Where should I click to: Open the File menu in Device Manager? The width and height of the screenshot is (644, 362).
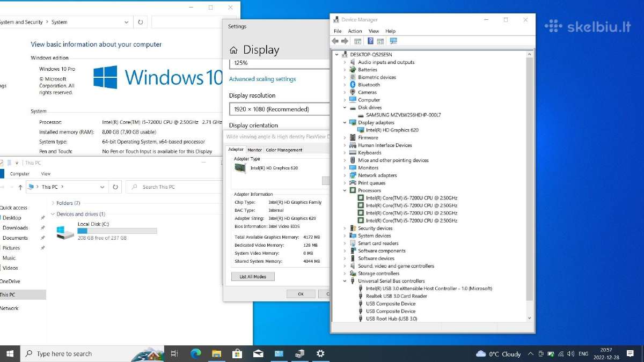tap(338, 31)
